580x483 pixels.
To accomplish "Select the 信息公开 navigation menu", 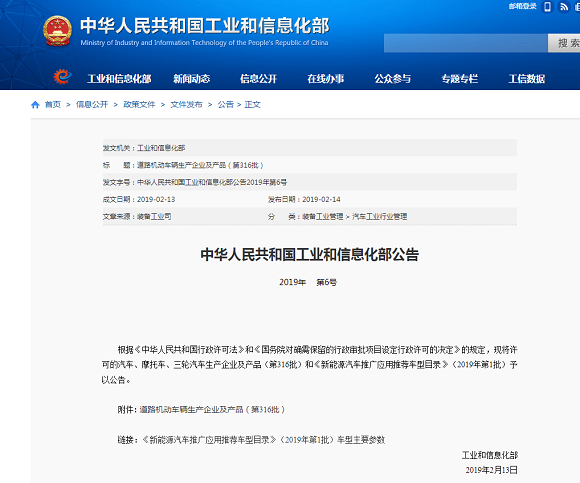I will 259,78.
